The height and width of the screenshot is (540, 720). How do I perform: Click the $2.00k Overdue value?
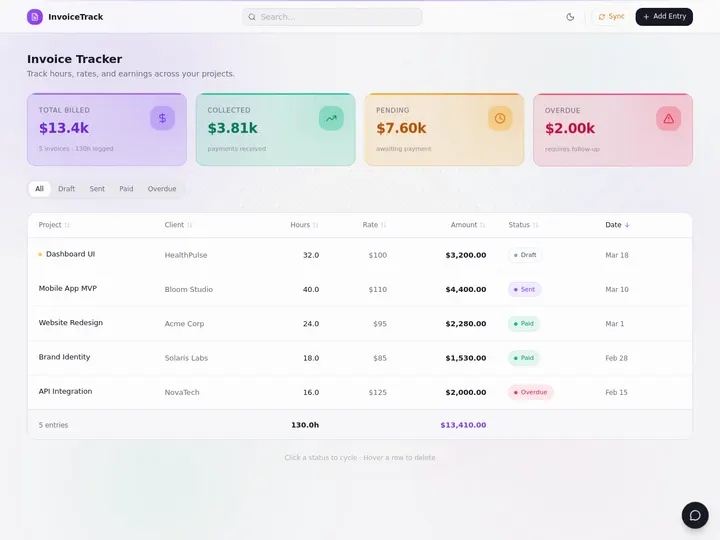coord(570,128)
